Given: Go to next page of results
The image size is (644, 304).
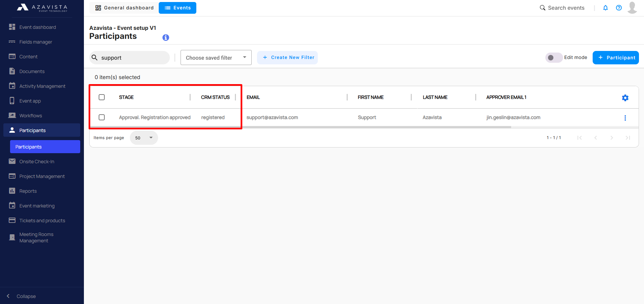Looking at the screenshot, I should tap(612, 138).
